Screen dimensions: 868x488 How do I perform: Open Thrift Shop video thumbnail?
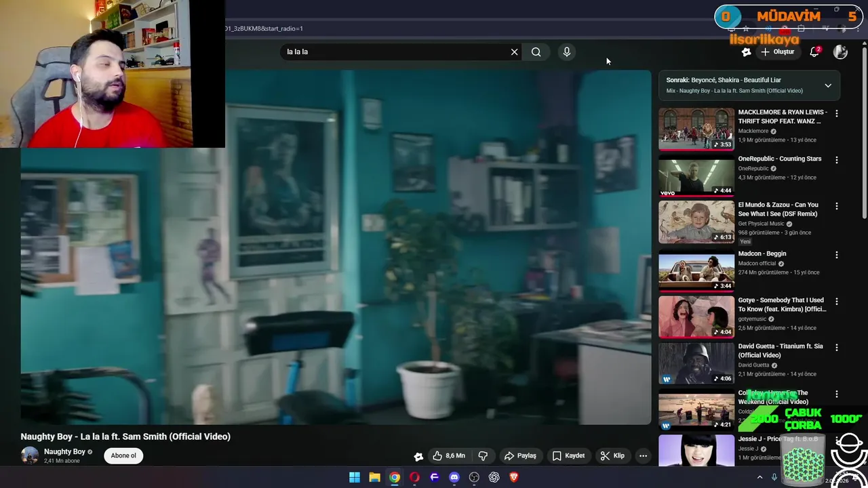(696, 129)
